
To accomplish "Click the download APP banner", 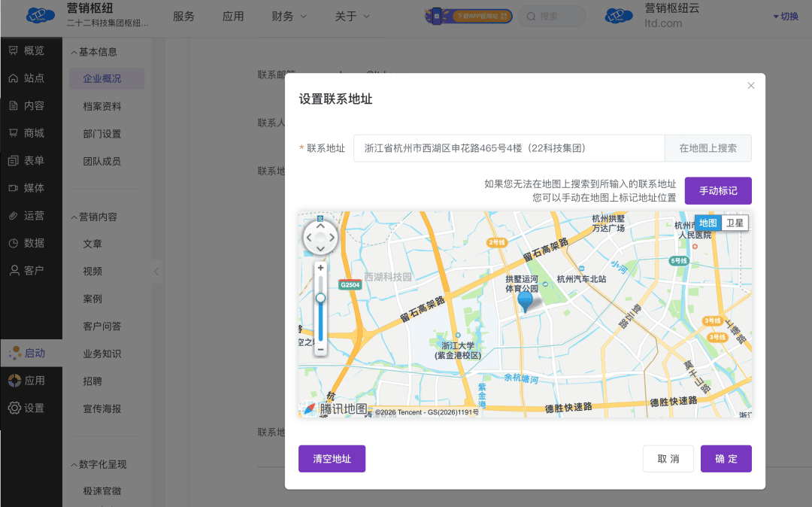I will pos(468,16).
